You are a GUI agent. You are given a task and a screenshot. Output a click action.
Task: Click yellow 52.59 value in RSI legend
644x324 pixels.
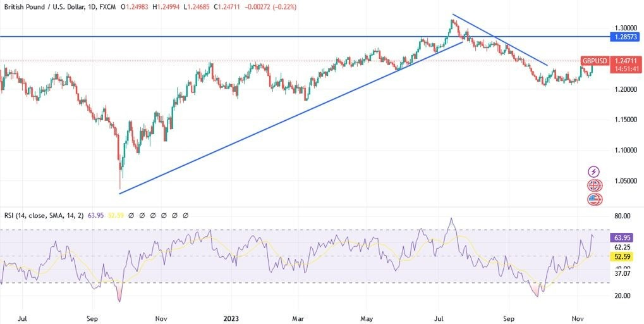click(x=114, y=215)
